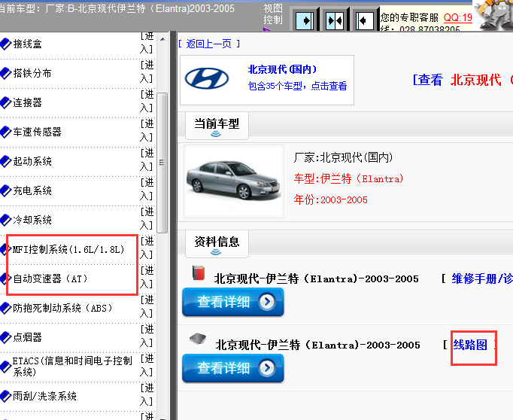Click the 视图控制 label
Image resolution: width=513 pixels, height=420 pixels.
click(x=273, y=14)
